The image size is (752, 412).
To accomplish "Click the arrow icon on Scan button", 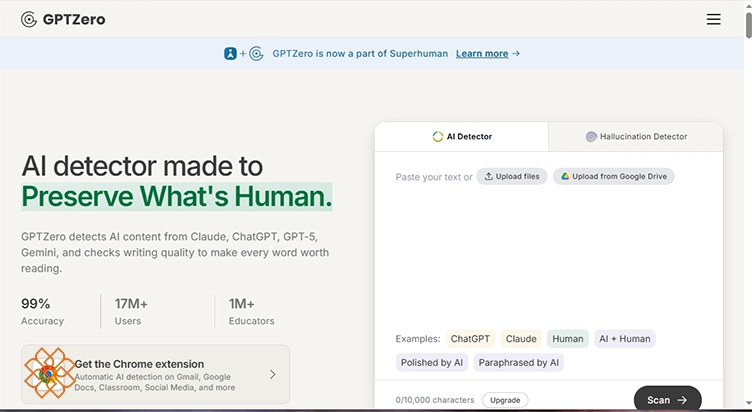I will coord(682,400).
